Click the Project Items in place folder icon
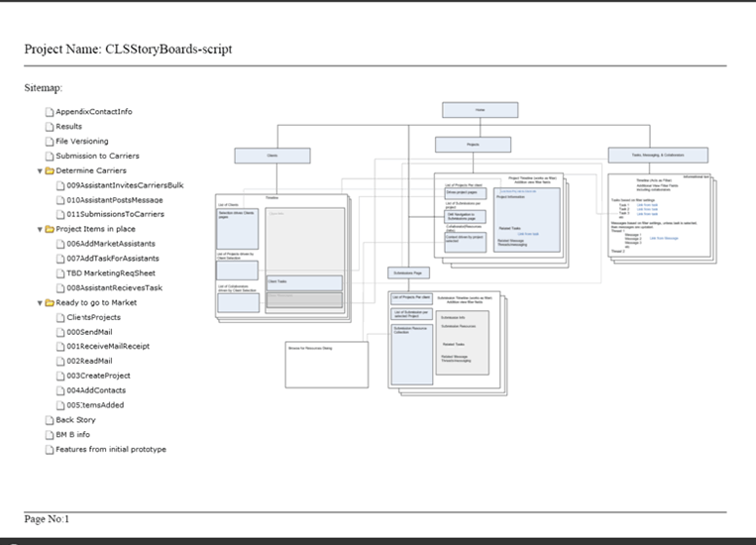The image size is (756, 545). [x=50, y=229]
